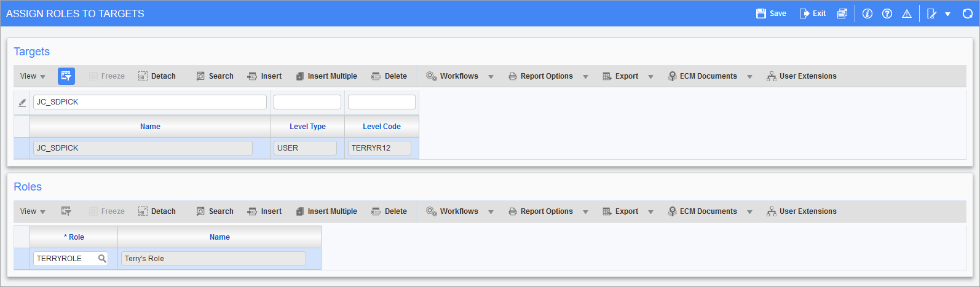Expand Export dropdown arrow in Roles
The width and height of the screenshot is (980, 287).
pyautogui.click(x=650, y=212)
